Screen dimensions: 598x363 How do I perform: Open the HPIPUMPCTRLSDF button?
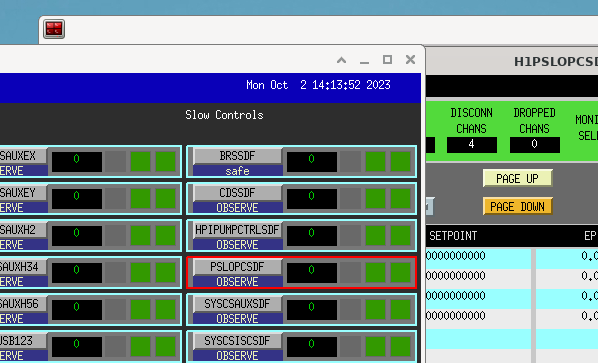[x=237, y=230]
